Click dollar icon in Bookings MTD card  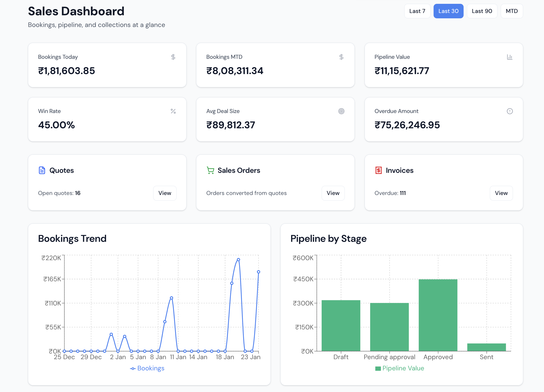point(341,57)
